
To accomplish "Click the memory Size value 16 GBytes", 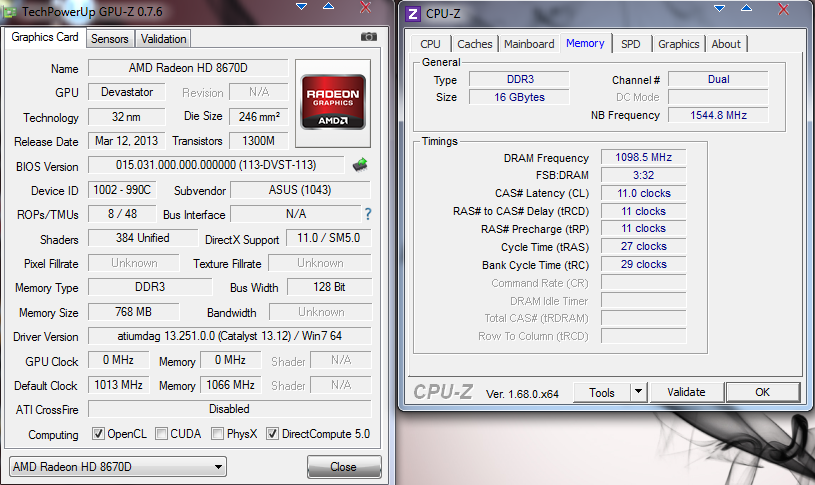I will (519, 97).
